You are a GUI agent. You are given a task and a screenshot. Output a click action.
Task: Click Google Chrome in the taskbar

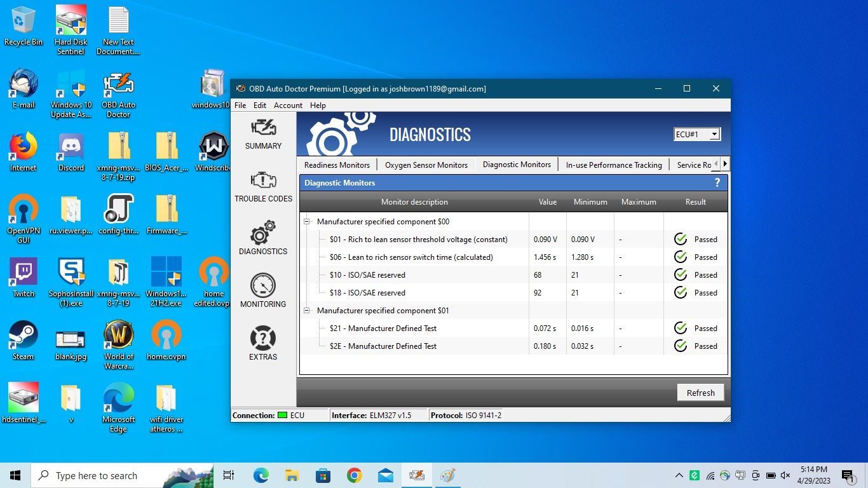pyautogui.click(x=354, y=475)
